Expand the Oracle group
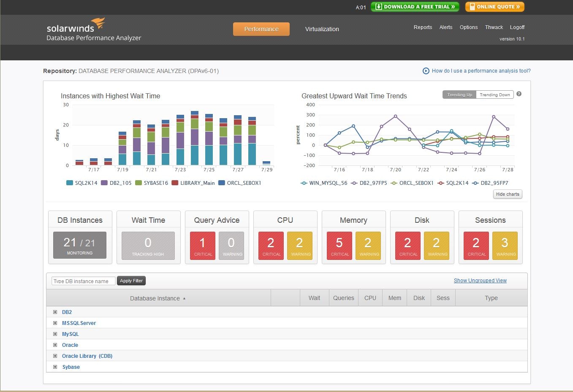Viewport: 573px width, 392px height. [x=55, y=345]
